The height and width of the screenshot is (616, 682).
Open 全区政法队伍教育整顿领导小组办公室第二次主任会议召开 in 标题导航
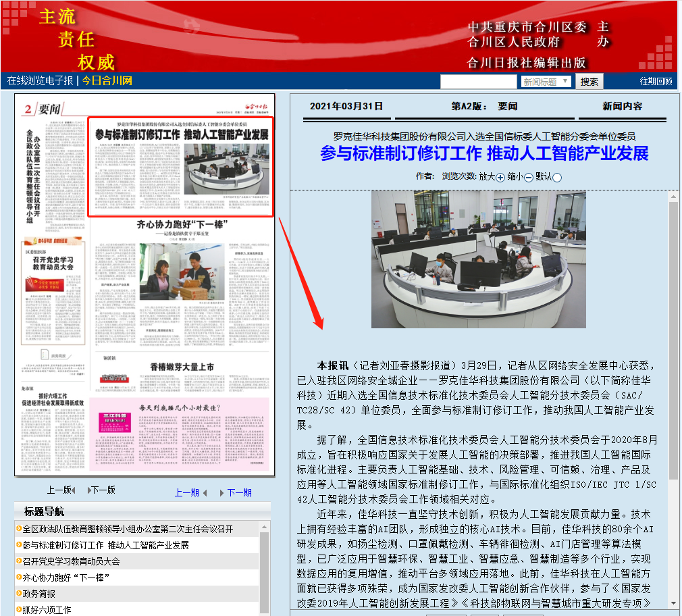coord(128,529)
